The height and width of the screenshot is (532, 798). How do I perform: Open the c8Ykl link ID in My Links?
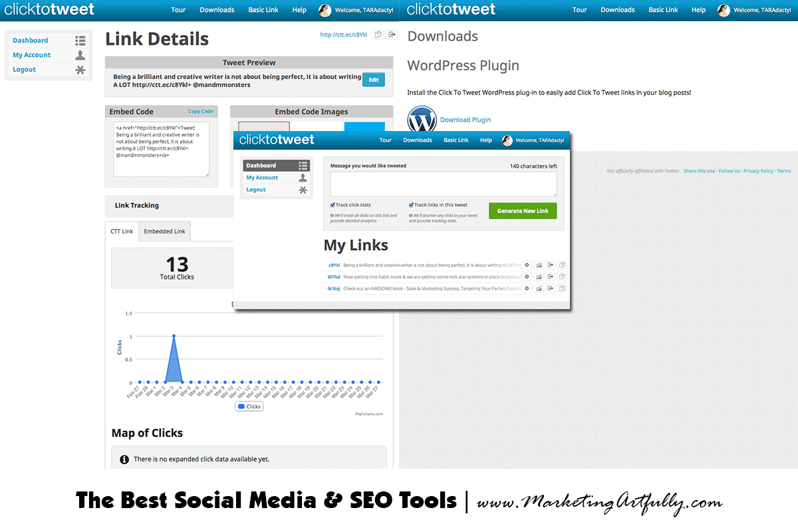334,265
